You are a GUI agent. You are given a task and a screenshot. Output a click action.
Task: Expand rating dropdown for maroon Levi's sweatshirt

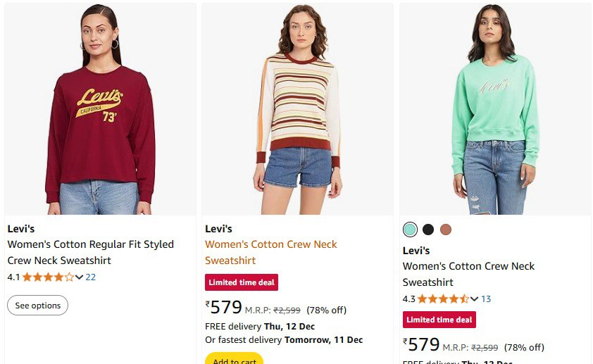[80, 277]
